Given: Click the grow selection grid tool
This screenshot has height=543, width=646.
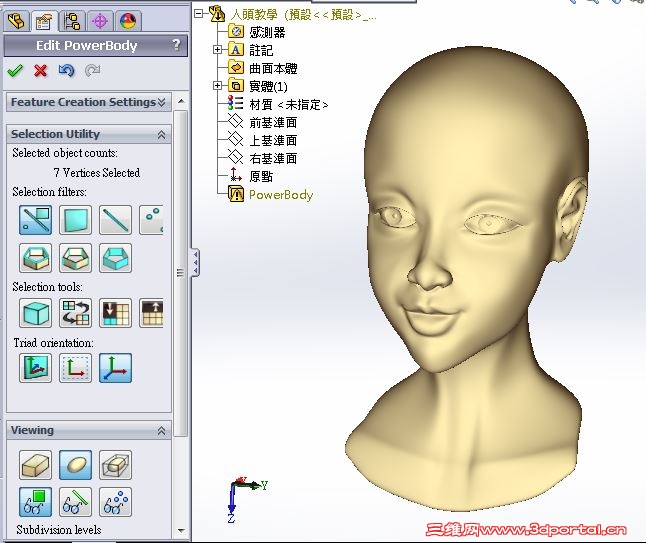Looking at the screenshot, I should (x=151, y=313).
